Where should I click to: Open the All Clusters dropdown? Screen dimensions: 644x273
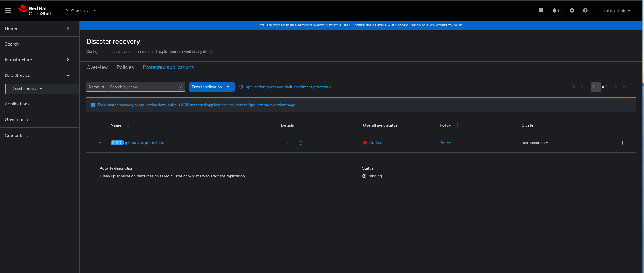(x=80, y=10)
